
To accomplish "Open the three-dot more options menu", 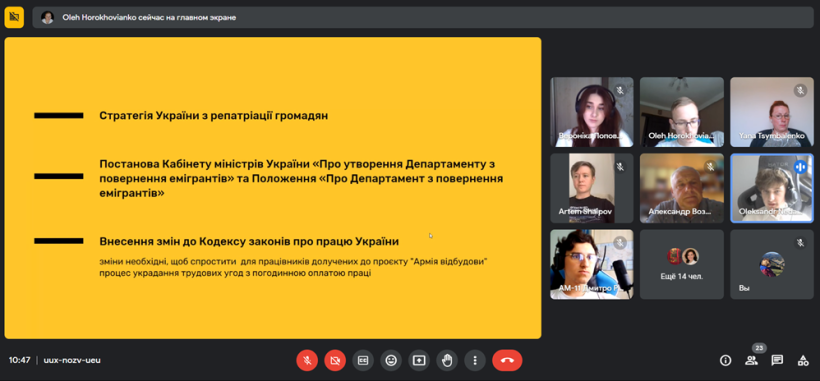I will 475,360.
